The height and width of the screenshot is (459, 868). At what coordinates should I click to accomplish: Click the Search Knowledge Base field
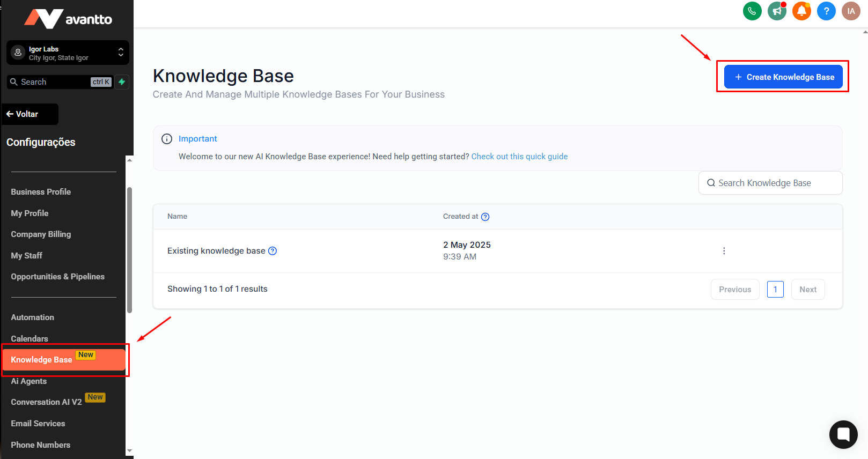point(770,183)
